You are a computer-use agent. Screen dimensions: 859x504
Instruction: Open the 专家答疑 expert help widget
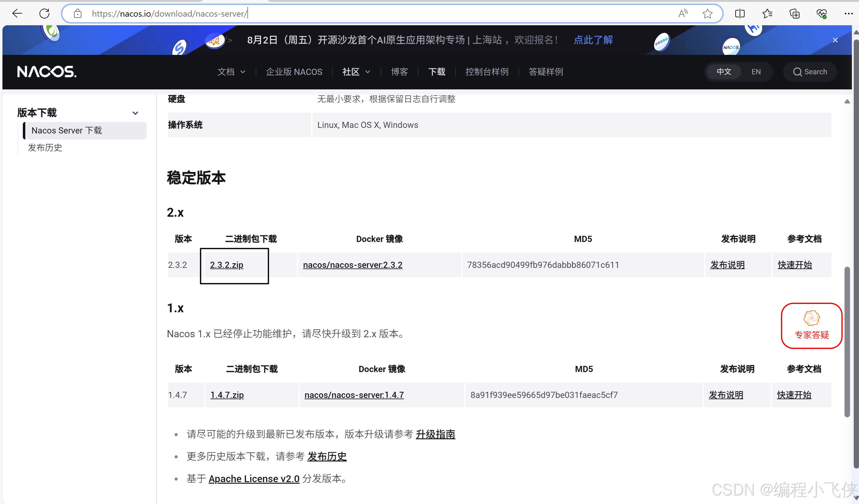click(x=812, y=326)
